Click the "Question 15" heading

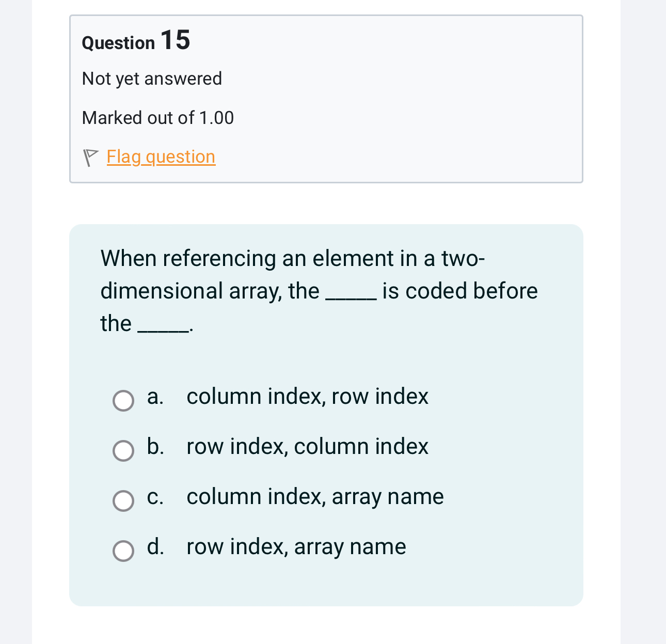(136, 41)
